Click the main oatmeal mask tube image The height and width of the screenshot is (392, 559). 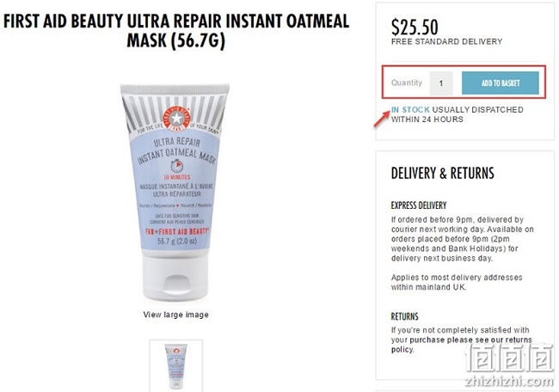coord(175,193)
